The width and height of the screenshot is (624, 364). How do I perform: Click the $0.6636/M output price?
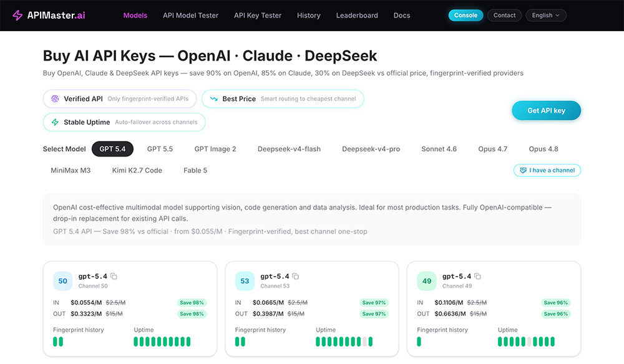coord(450,314)
